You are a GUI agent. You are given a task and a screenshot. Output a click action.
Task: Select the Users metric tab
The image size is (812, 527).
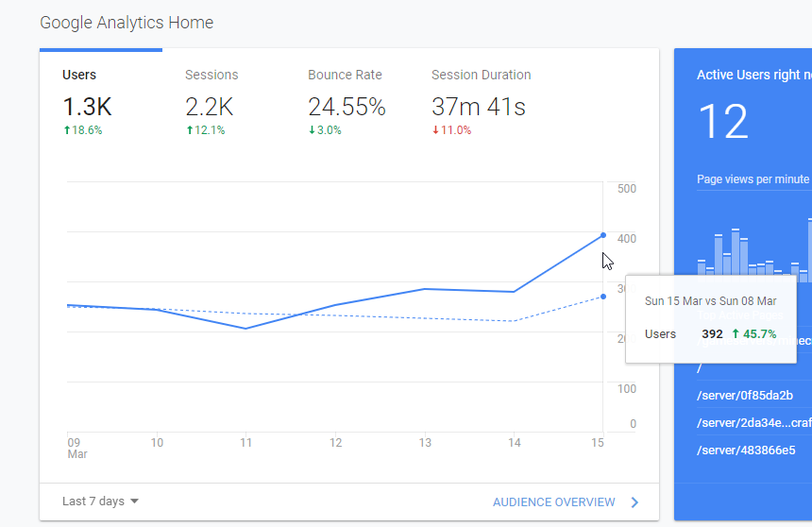tap(80, 101)
